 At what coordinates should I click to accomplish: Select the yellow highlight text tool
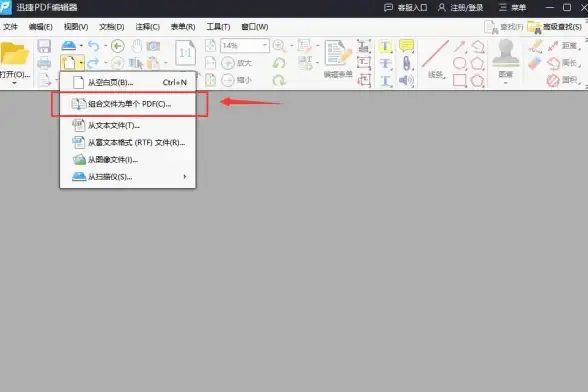point(385,47)
